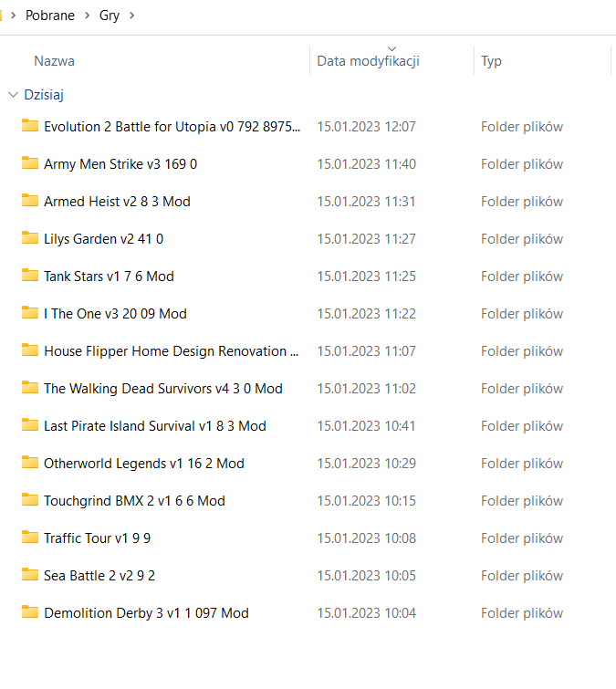The width and height of the screenshot is (616, 689).
Task: Click the date 15.01.2023 10:15
Action: (367, 500)
